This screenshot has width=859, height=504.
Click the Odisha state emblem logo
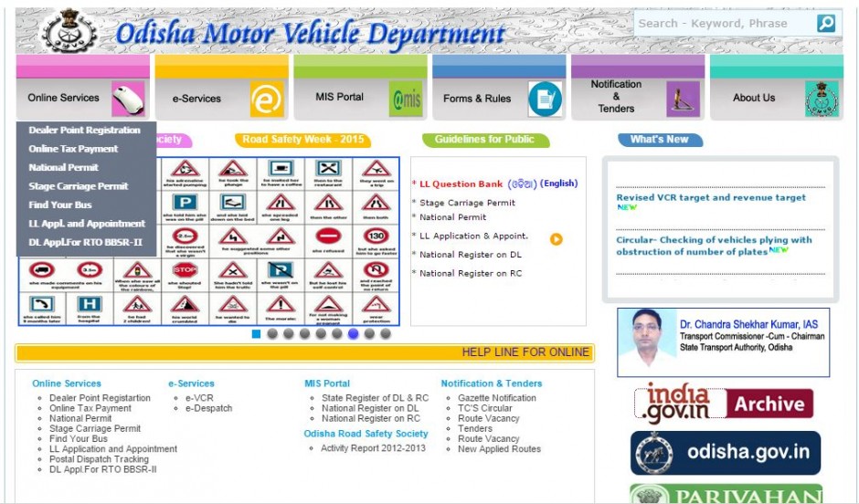[x=69, y=30]
